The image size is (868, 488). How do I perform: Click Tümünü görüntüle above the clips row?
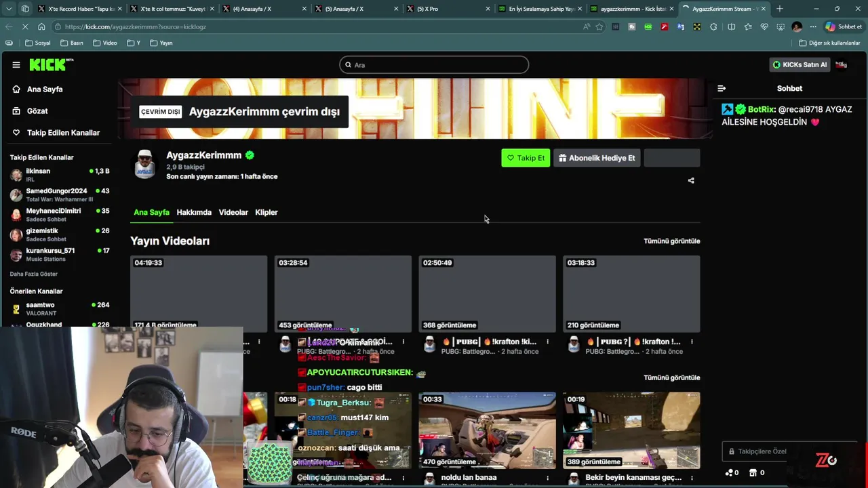point(671,378)
